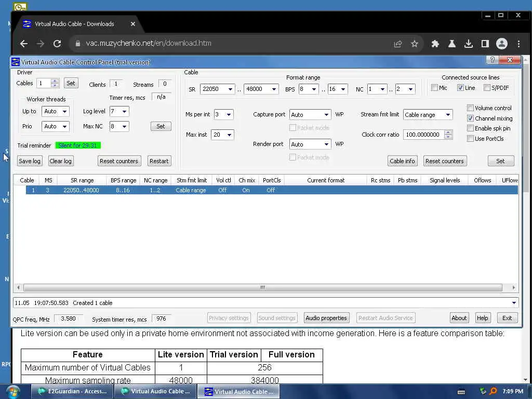This screenshot has height=399, width=532.
Task: Select cable 1 row in the list
Action: pos(272,190)
